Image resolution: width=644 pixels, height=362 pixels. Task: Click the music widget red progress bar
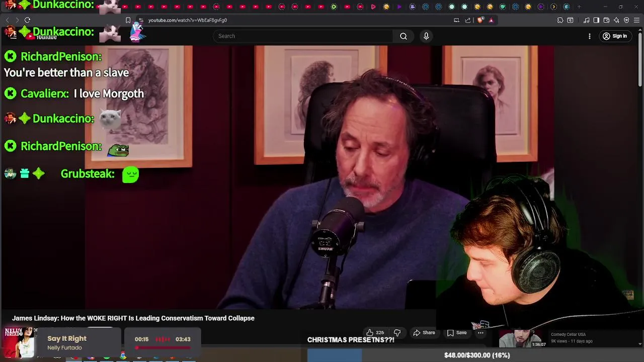163,347
